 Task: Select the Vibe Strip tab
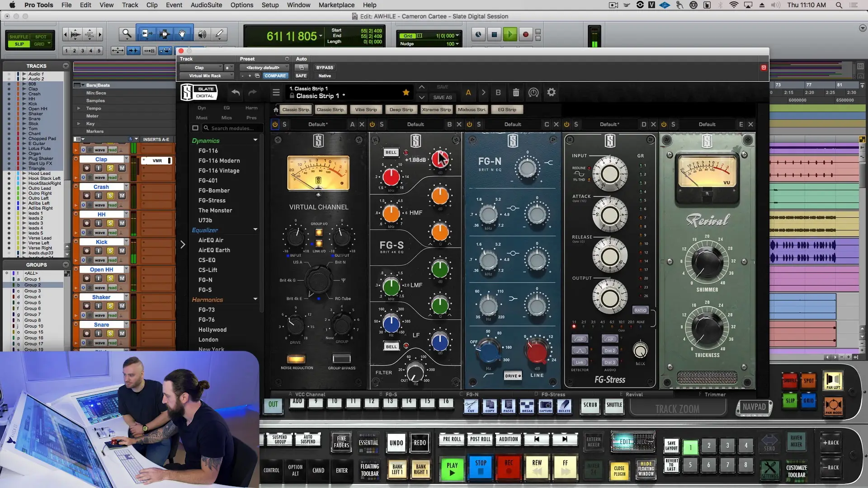(x=366, y=110)
